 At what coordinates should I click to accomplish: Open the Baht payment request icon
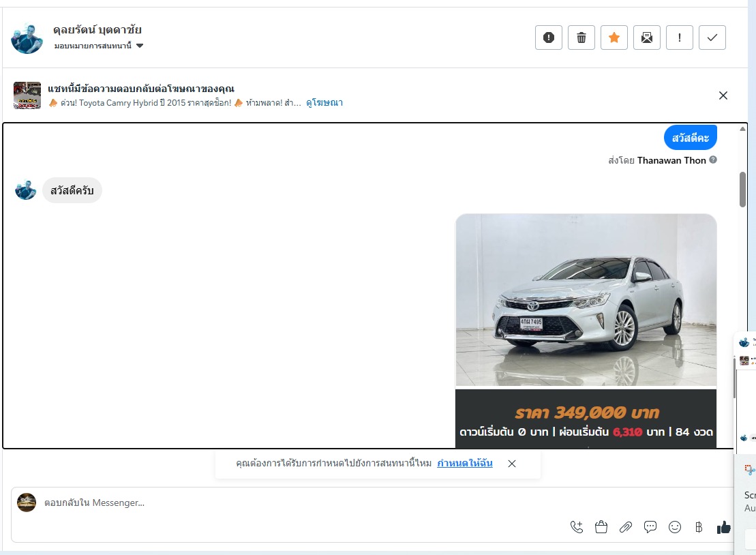pyautogui.click(x=698, y=527)
